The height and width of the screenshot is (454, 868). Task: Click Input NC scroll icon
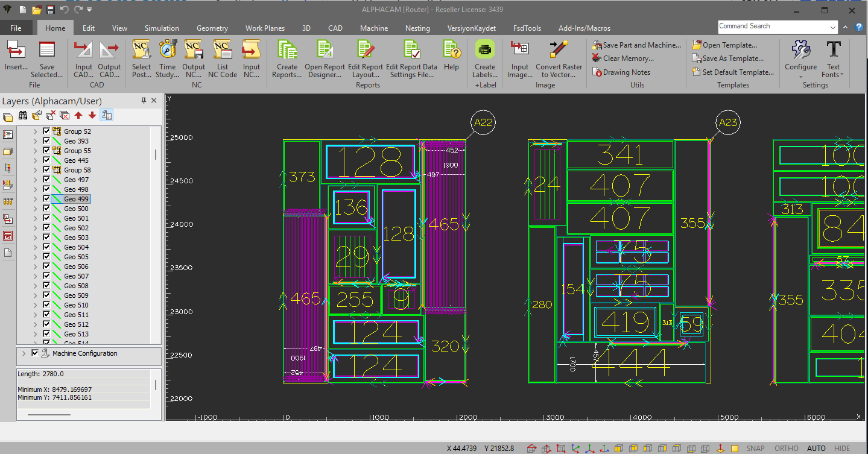click(x=251, y=51)
